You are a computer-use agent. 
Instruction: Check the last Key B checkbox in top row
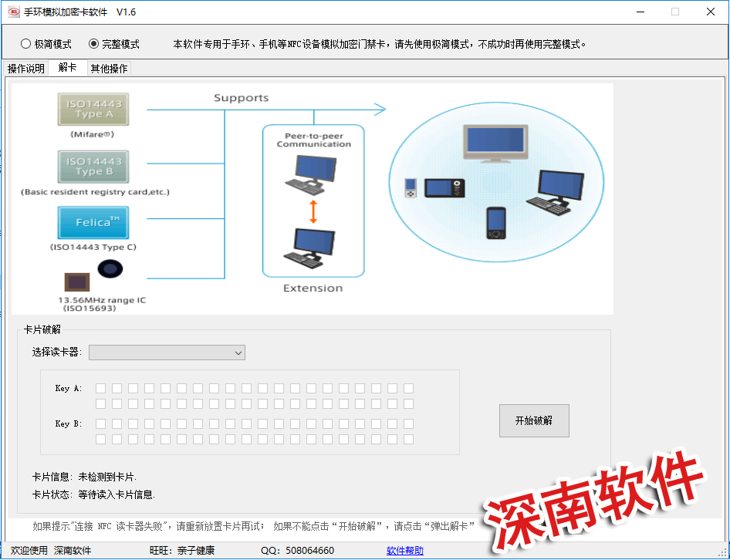coord(408,423)
